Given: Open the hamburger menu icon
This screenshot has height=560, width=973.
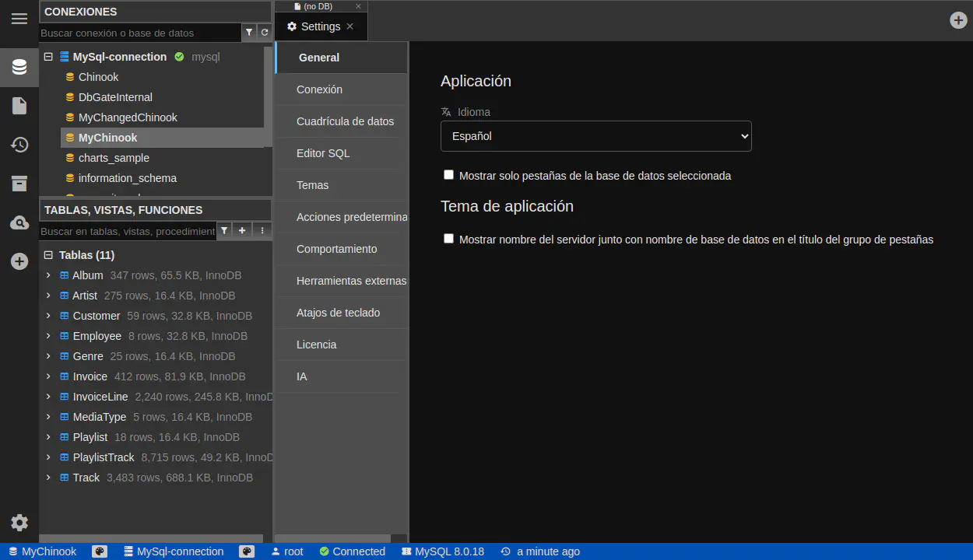Looking at the screenshot, I should point(19,19).
